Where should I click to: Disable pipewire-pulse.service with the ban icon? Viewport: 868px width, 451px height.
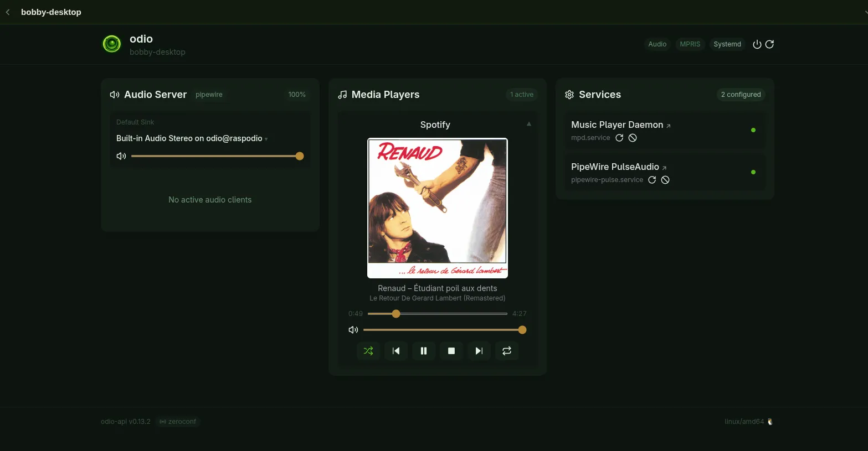pyautogui.click(x=665, y=180)
